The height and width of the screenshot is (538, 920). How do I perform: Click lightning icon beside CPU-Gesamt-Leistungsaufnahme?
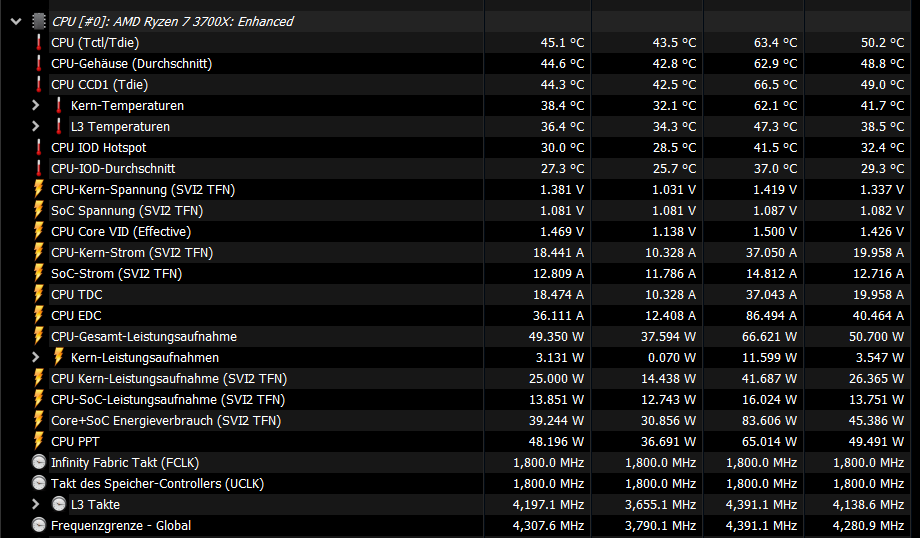[x=39, y=336]
